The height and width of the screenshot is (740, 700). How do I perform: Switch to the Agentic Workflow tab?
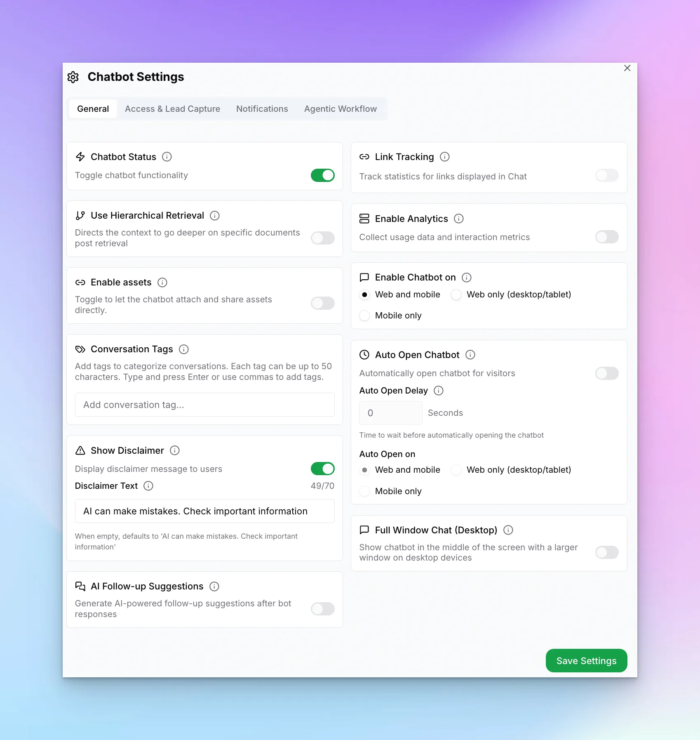click(340, 108)
